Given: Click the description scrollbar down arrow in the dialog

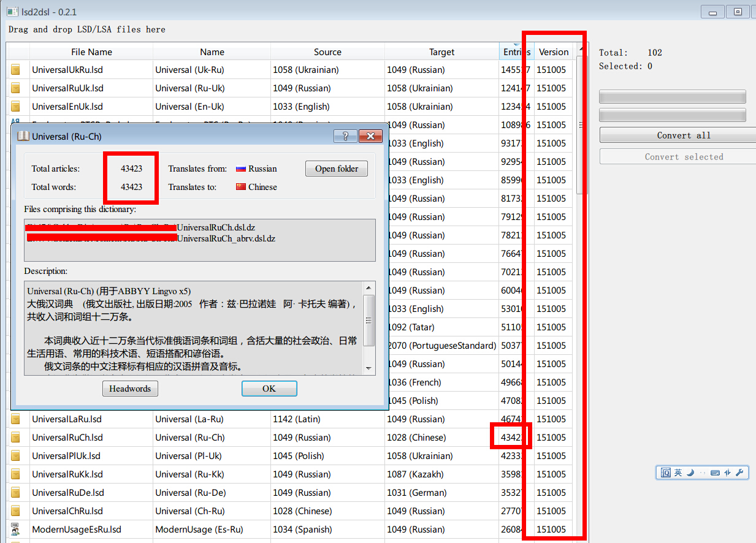Looking at the screenshot, I should pos(369,368).
